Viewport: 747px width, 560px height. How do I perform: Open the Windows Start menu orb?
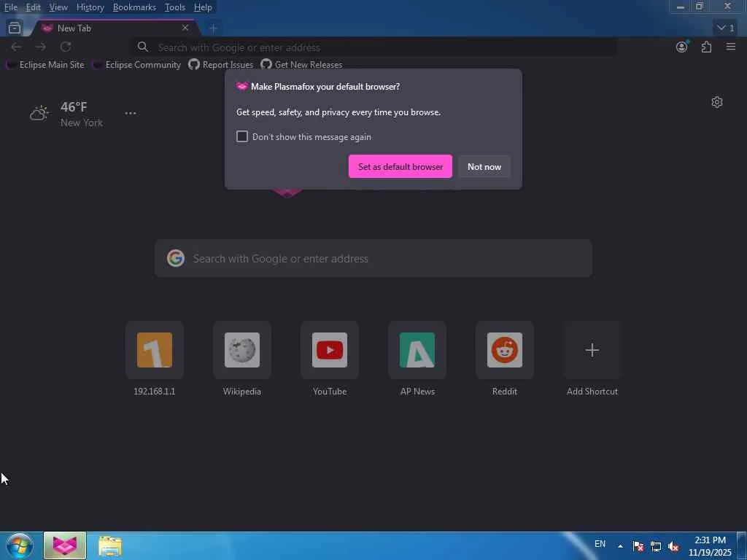(20, 545)
